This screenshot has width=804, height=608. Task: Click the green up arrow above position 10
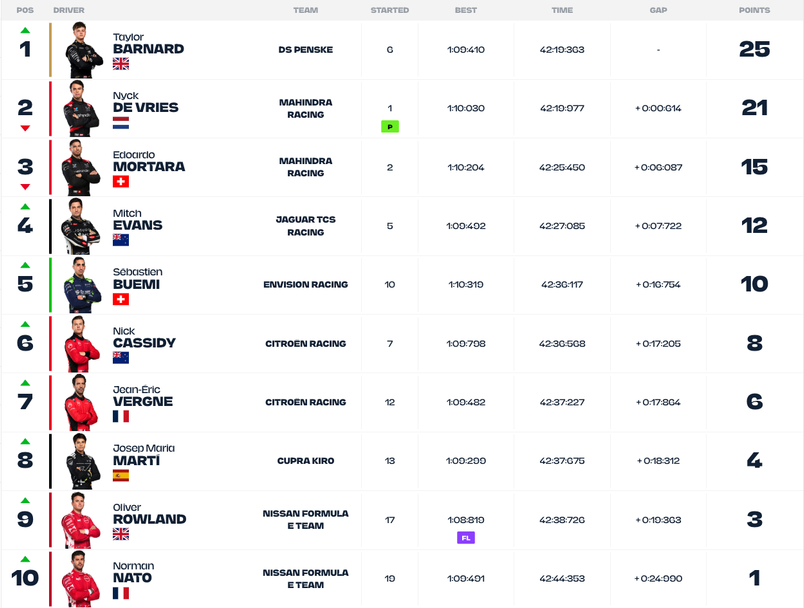(x=25, y=559)
